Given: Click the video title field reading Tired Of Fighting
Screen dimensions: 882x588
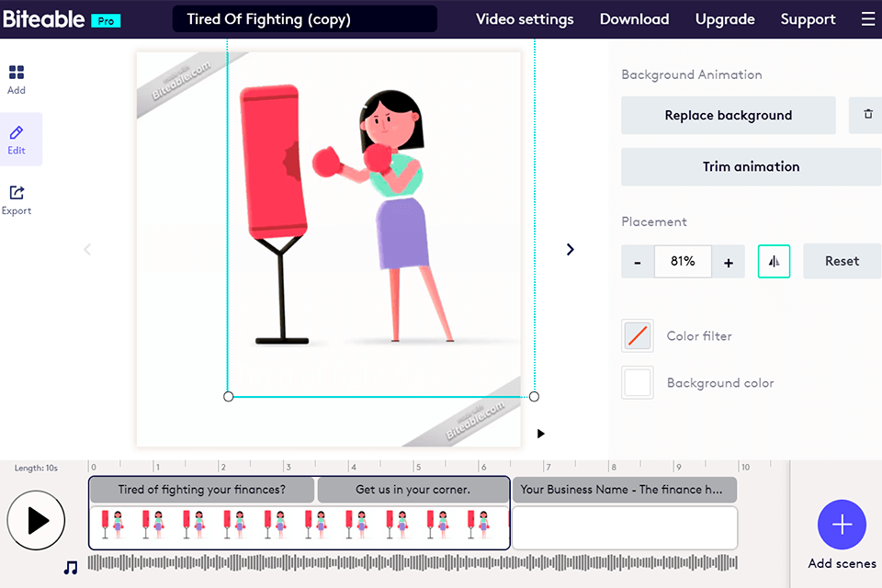Looking at the screenshot, I should point(304,18).
